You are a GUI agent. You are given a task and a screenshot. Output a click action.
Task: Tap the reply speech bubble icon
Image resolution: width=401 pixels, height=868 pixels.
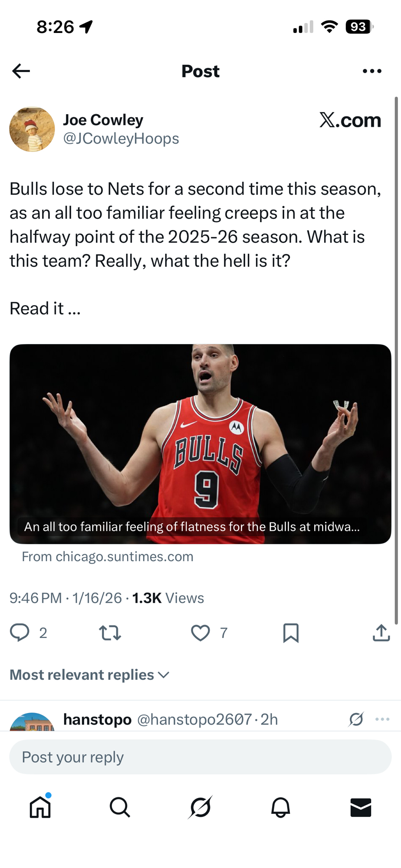pos(20,632)
